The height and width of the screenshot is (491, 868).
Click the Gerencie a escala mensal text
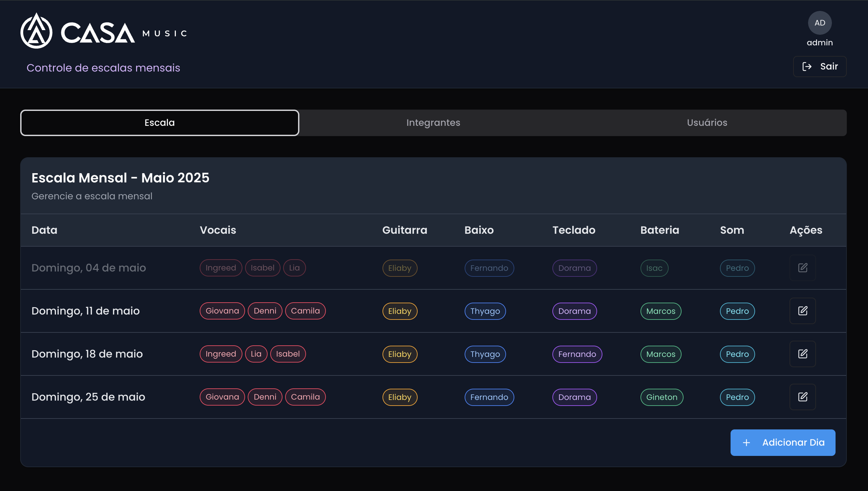click(x=92, y=196)
